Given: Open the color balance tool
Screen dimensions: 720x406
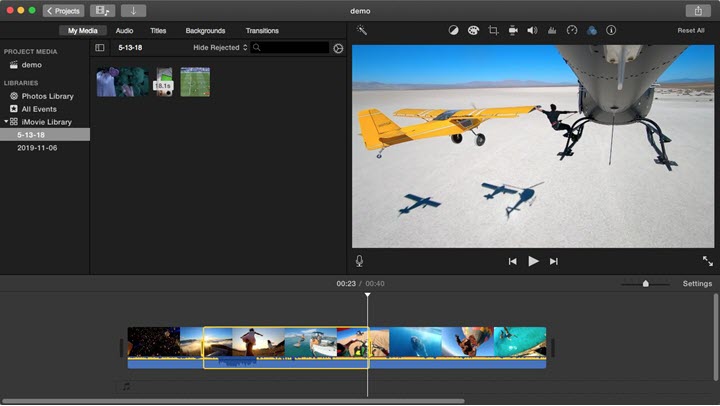Looking at the screenshot, I should click(453, 31).
